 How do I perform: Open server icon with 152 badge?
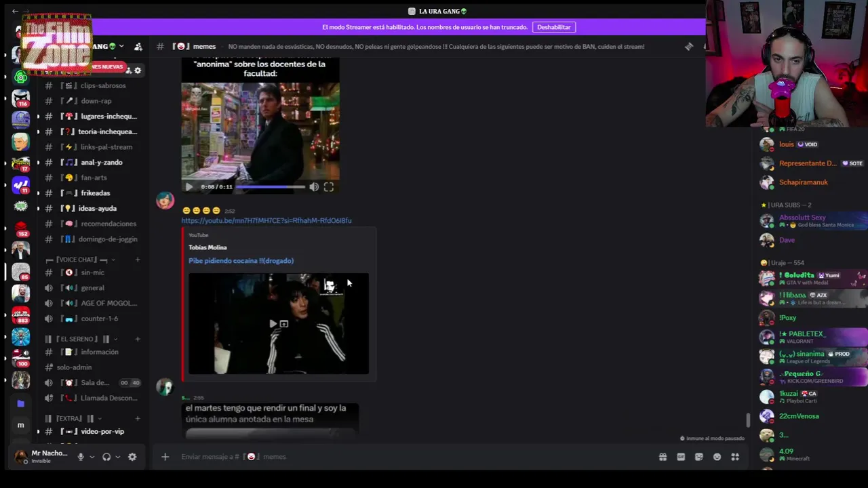coord(21,229)
